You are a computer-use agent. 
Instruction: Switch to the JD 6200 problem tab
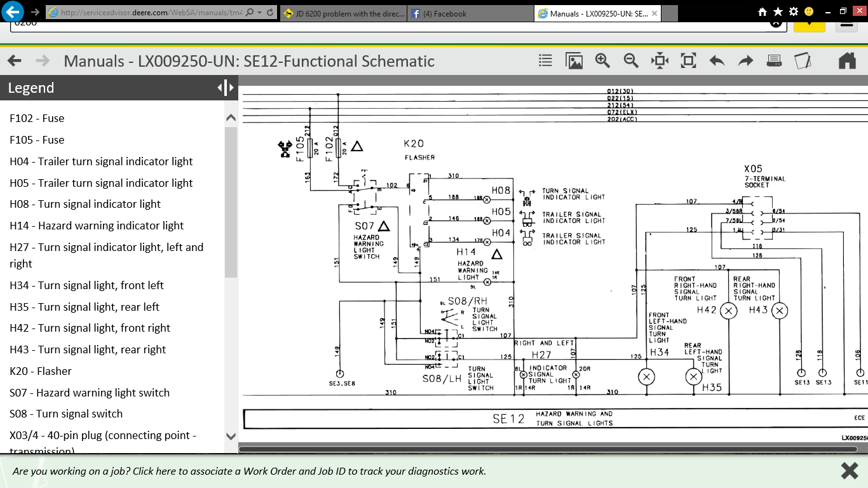[x=342, y=13]
